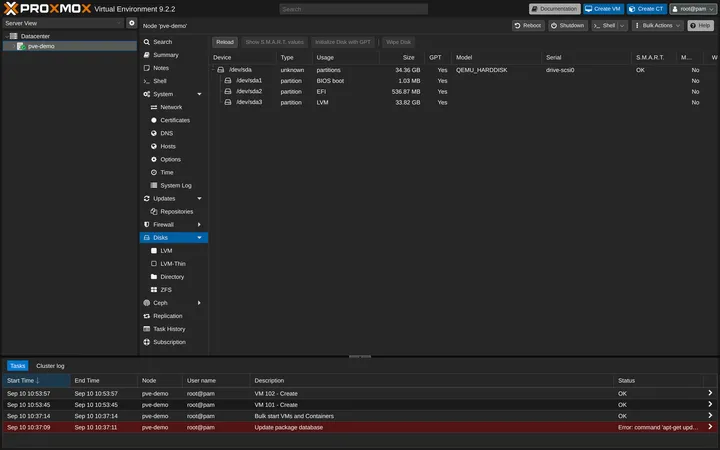Click the Proxmox logo
This screenshot has width=720, height=450.
[x=48, y=8]
